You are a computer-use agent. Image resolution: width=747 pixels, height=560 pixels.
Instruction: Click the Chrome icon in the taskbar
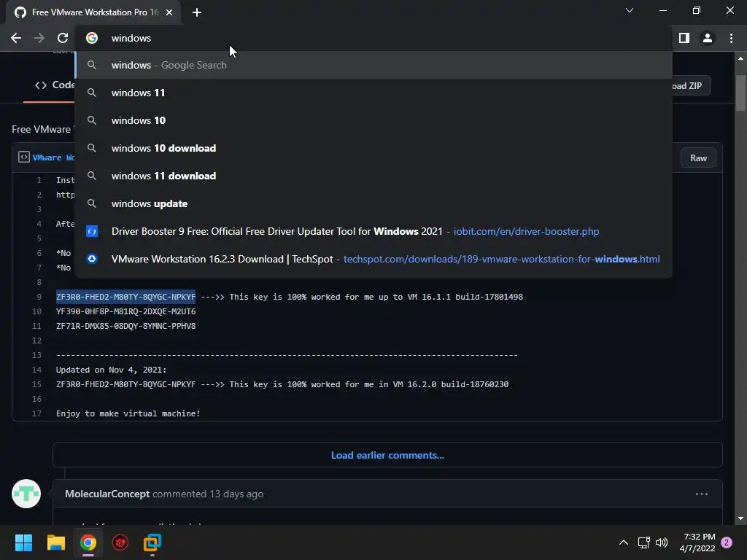88,542
